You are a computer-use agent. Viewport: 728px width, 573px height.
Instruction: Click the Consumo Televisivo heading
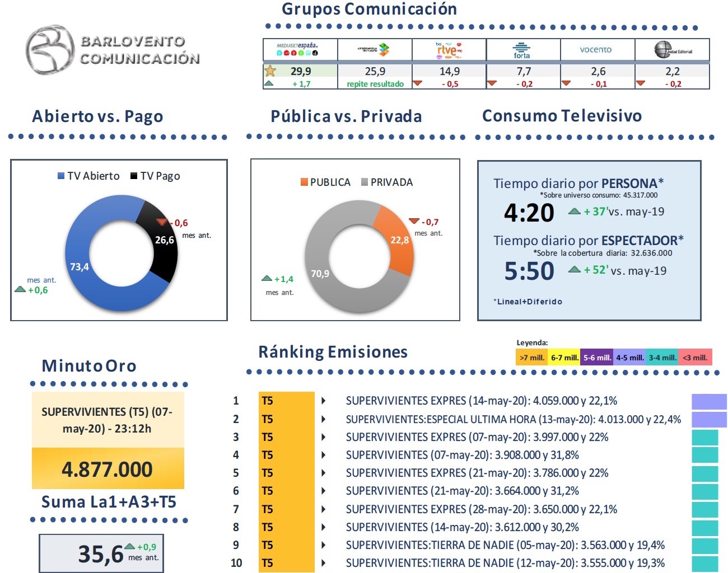(x=562, y=116)
